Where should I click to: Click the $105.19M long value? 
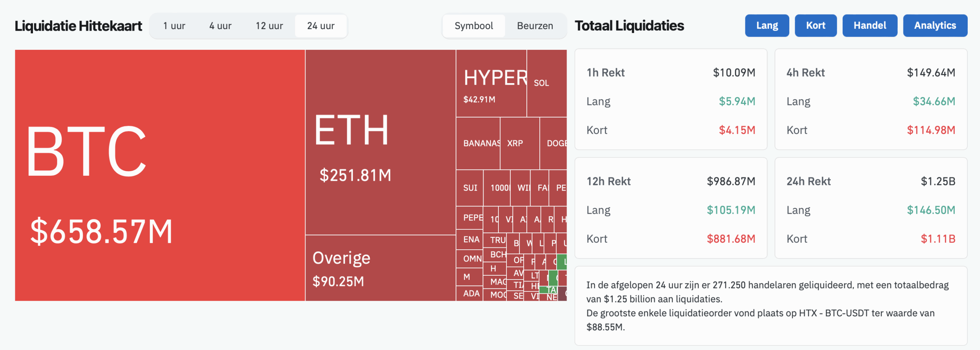click(x=731, y=210)
